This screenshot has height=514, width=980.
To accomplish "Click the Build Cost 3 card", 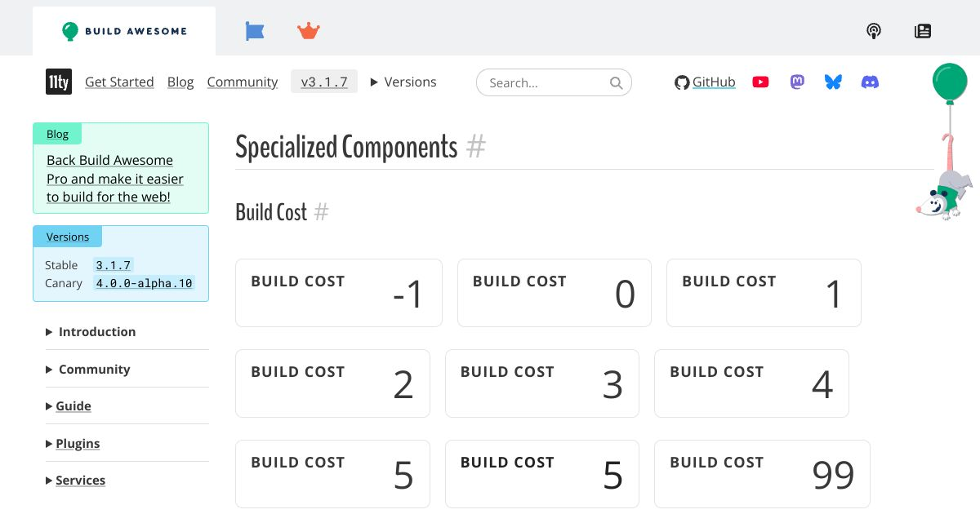I will (542, 383).
